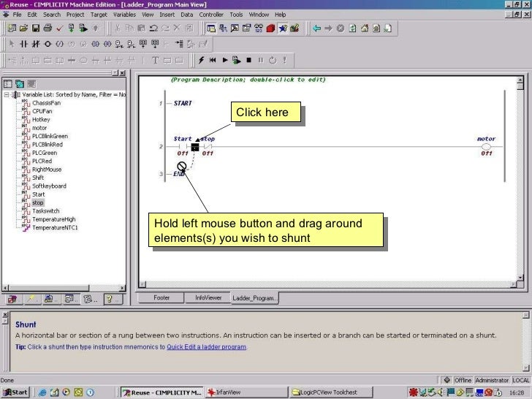Open the Edit menu
The image size is (532, 399).
(x=32, y=15)
